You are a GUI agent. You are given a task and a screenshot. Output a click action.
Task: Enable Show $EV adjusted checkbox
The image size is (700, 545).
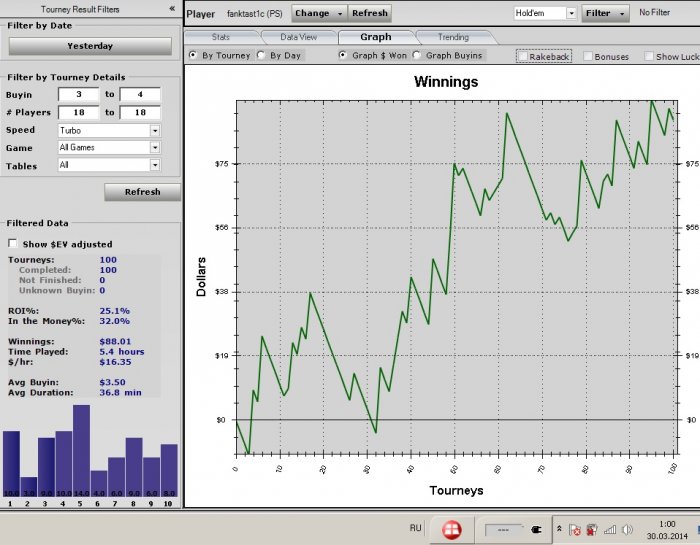(x=13, y=243)
